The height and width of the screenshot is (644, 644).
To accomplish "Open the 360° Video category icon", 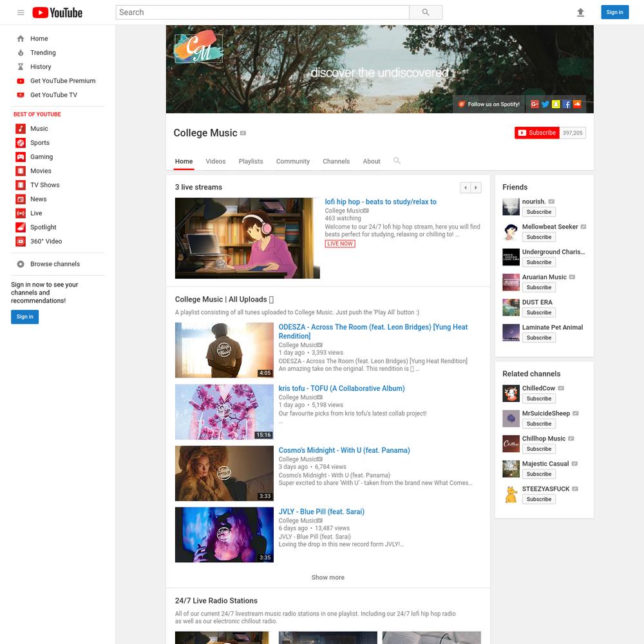I will [21, 241].
